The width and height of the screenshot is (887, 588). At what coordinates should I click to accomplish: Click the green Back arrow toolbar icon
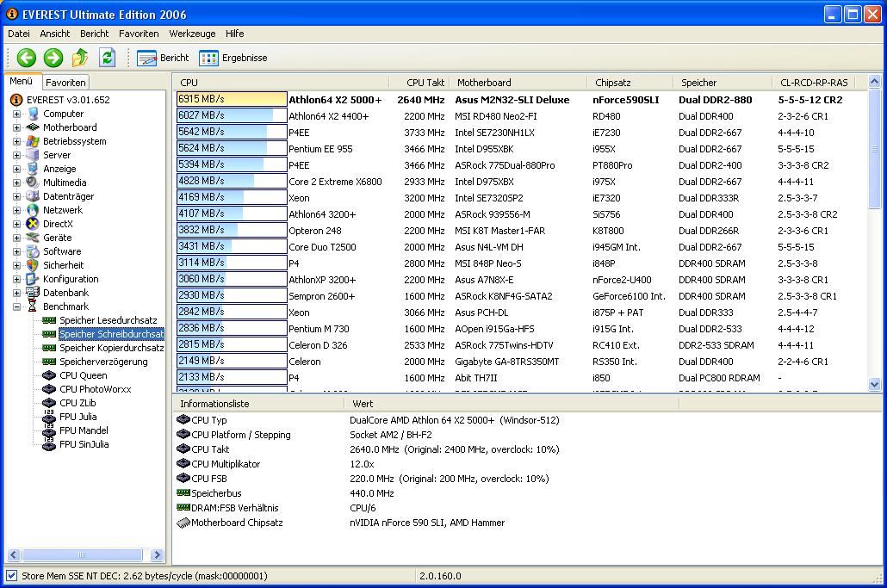click(26, 58)
